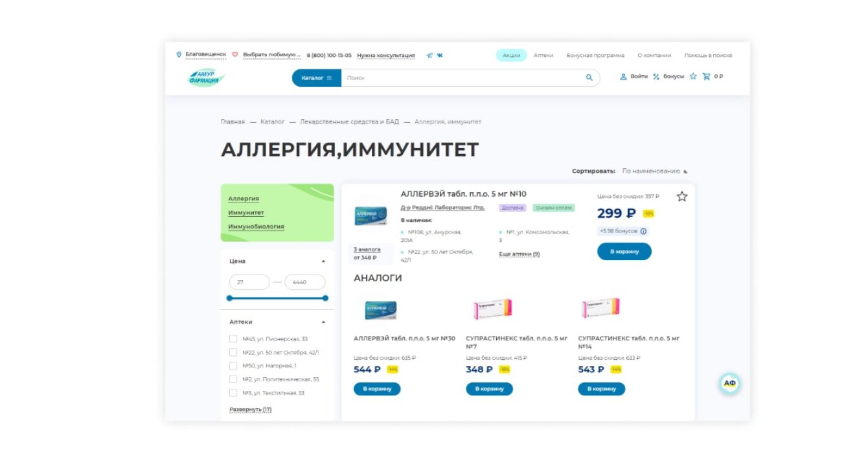This screenshot has height=475, width=868.
Task: Open favorites via header star icon
Action: click(x=693, y=76)
